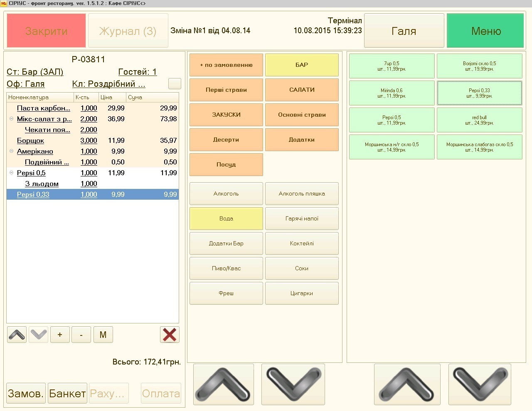Collapse the Амерікано order row
Viewport: 532px width, 411px height.
(12, 151)
